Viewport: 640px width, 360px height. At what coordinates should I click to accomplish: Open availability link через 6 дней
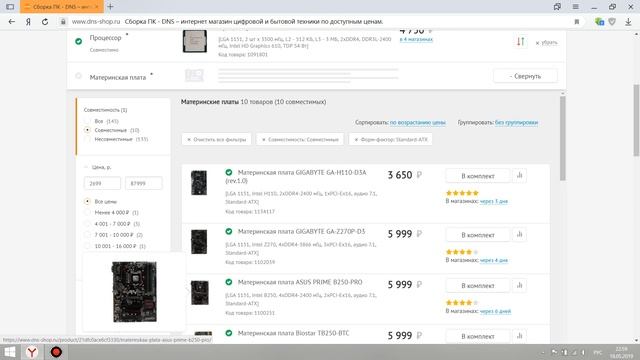pyautogui.click(x=495, y=311)
